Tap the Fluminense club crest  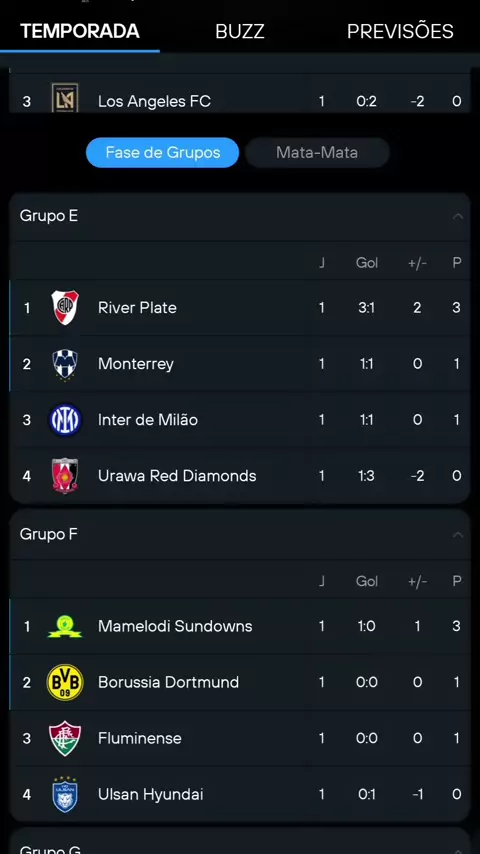[65, 739]
